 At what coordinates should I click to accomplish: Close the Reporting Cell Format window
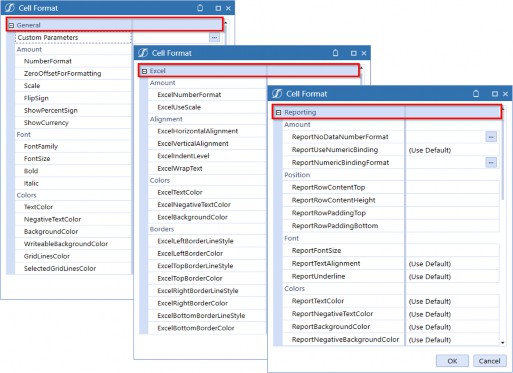(505, 94)
